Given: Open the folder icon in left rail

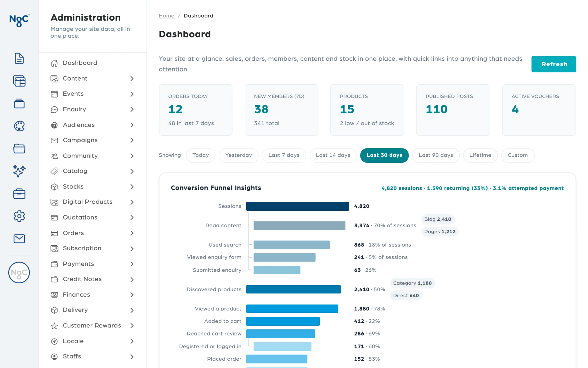Looking at the screenshot, I should tap(19, 149).
